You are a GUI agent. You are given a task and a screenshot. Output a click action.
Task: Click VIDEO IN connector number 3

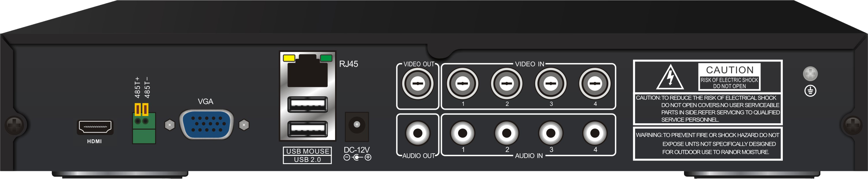click(x=551, y=83)
